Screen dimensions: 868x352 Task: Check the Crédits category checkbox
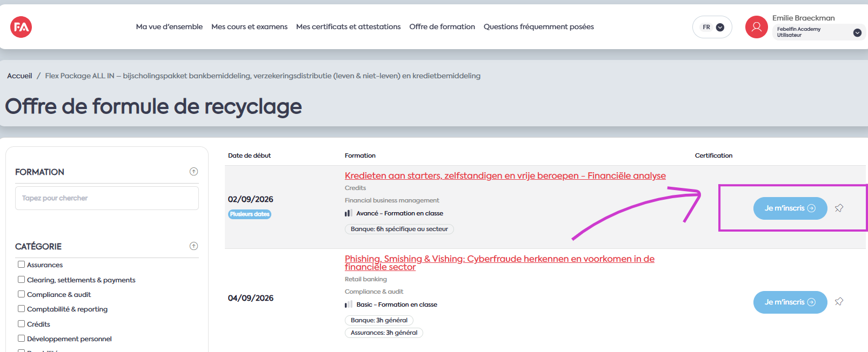click(21, 324)
